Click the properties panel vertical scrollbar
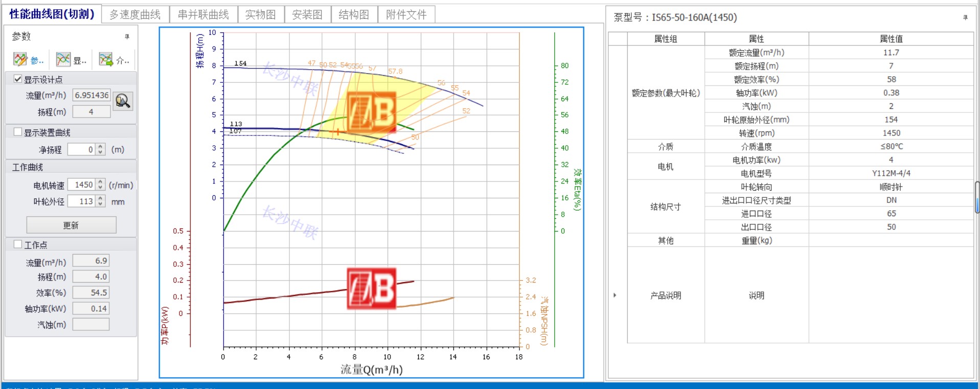The width and height of the screenshot is (980, 389). pyautogui.click(x=977, y=197)
